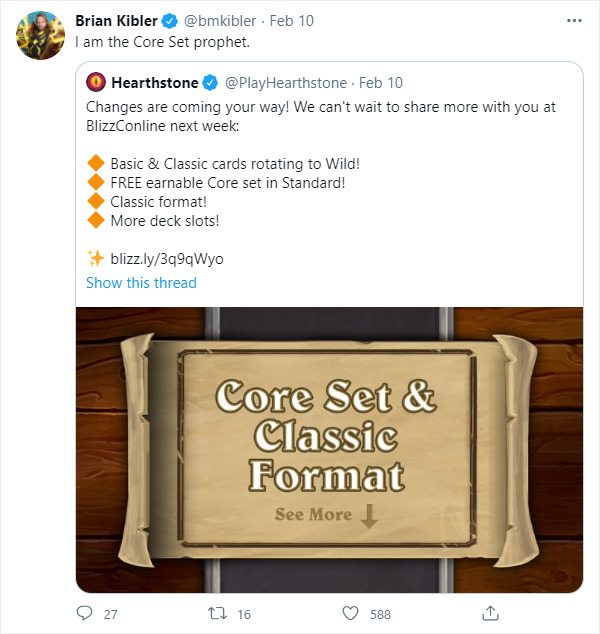Click the reply speech bubble icon
Screen dimensions: 600x634
84,612
